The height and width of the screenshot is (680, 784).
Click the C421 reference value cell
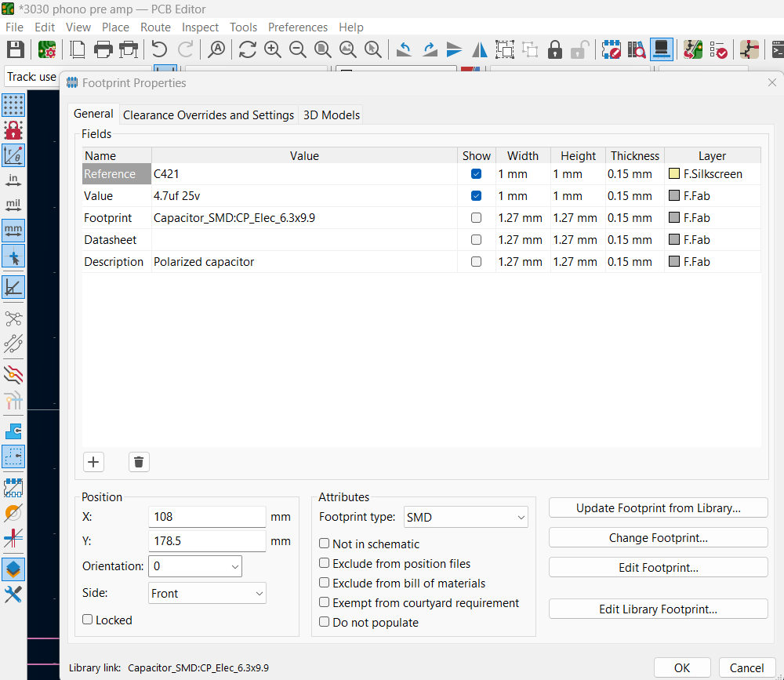click(x=304, y=173)
